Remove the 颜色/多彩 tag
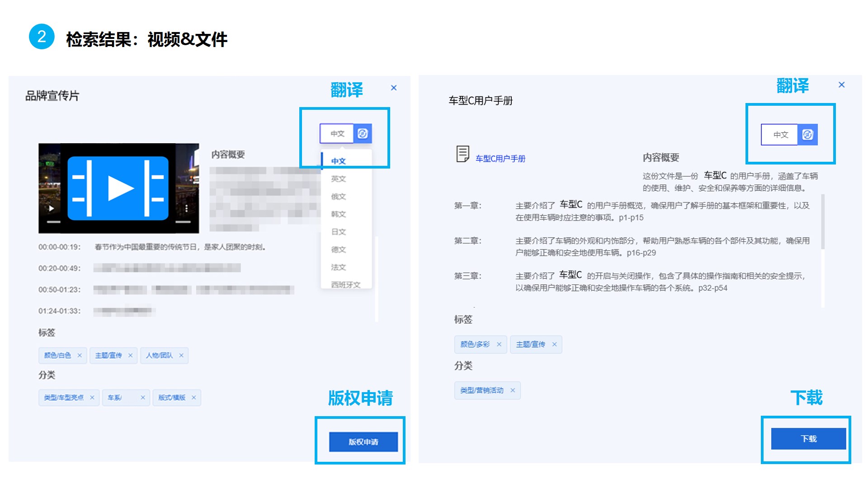This screenshot has height=488, width=868. click(499, 344)
